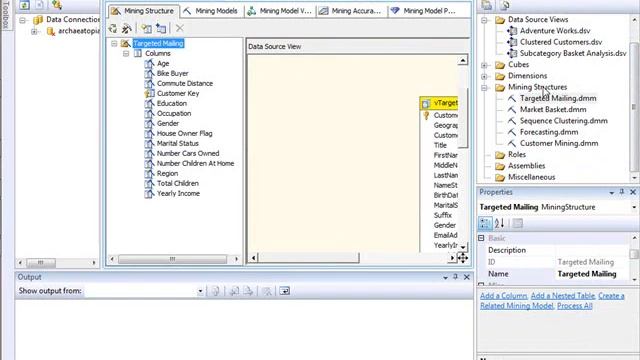Image resolution: width=640 pixels, height=360 pixels.
Task: Expand the archaeatopia data connection node
Action: (34, 31)
